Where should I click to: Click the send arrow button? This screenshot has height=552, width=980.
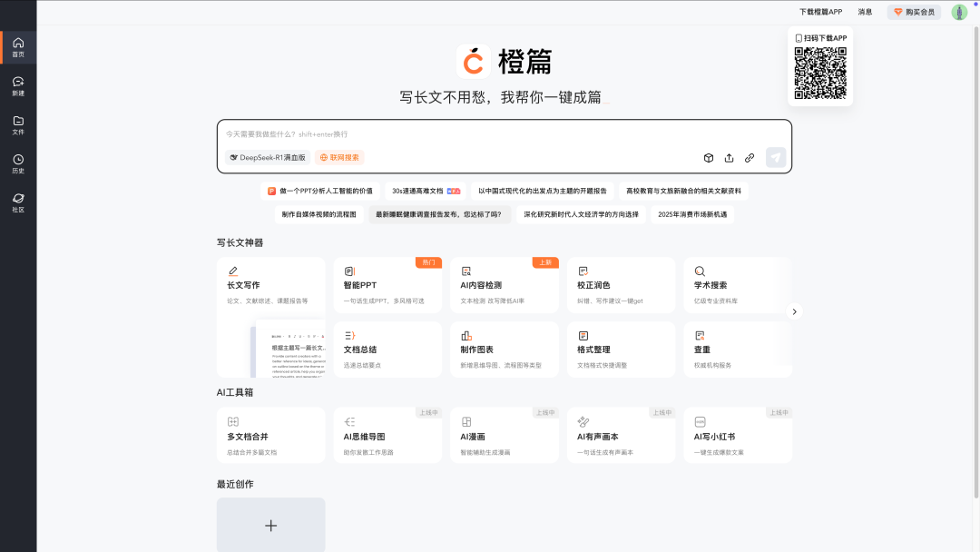(x=775, y=157)
